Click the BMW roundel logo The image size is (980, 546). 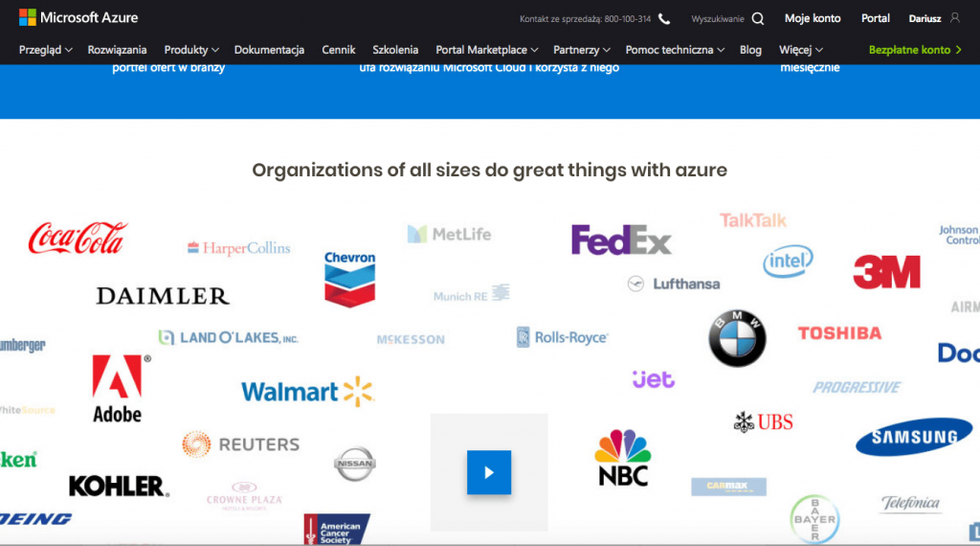coord(738,338)
